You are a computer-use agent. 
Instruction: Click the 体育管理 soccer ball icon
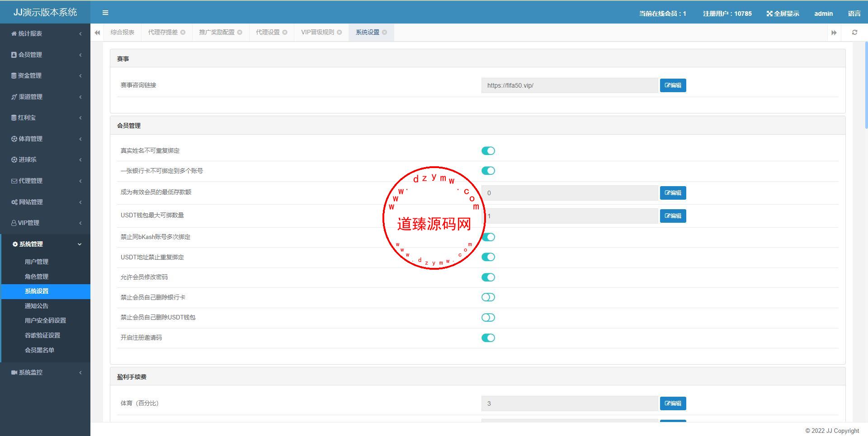click(14, 139)
